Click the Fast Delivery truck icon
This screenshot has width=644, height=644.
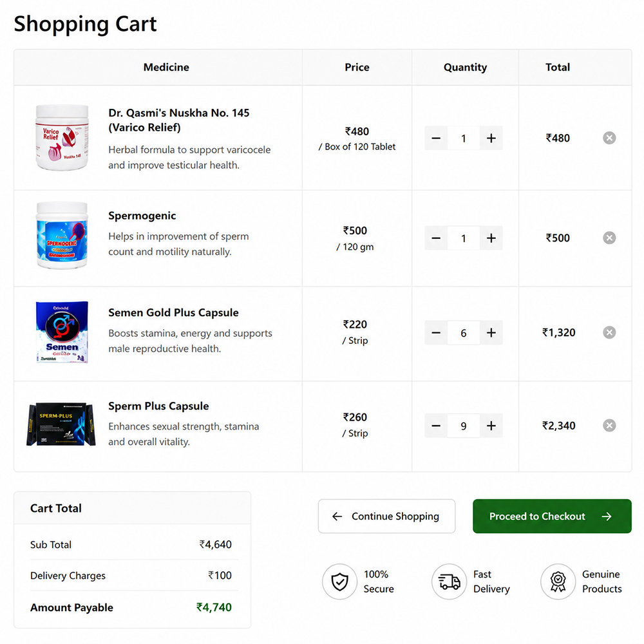click(449, 582)
